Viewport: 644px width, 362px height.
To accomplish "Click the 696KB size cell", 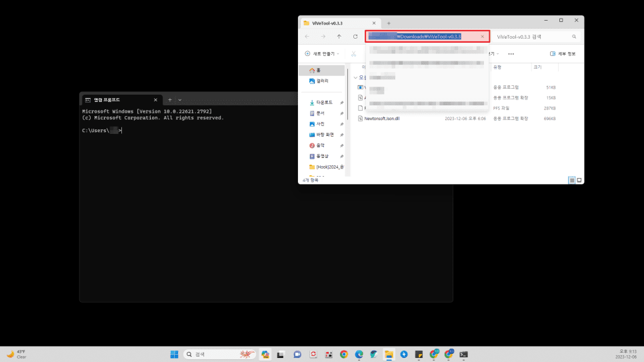I will (x=549, y=119).
